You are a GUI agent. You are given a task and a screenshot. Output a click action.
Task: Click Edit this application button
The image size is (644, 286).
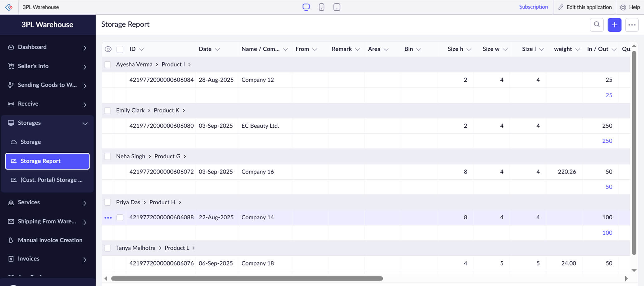pos(585,7)
